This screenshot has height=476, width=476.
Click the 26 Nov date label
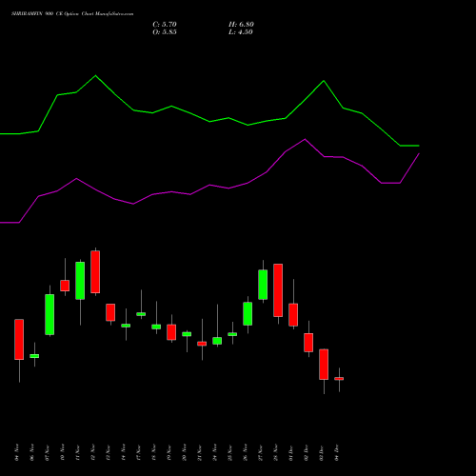point(246,452)
